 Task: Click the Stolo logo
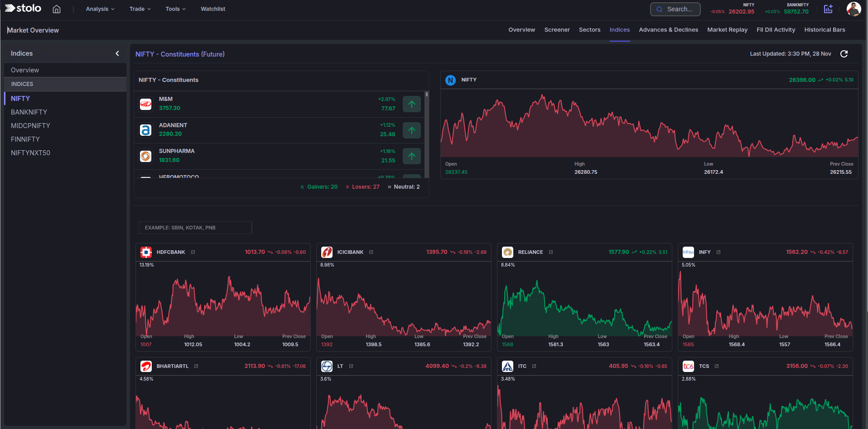tap(23, 8)
